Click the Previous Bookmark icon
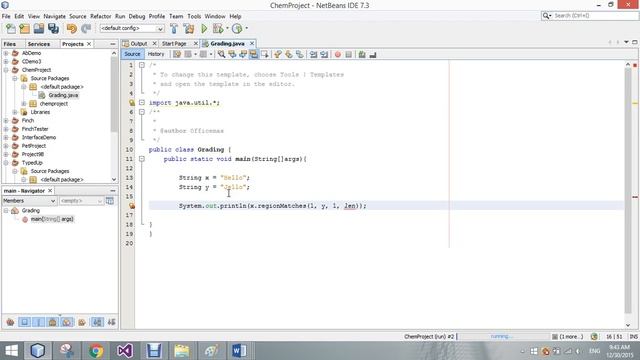Screen dimensions: 640x360 pyautogui.click(x=278, y=54)
